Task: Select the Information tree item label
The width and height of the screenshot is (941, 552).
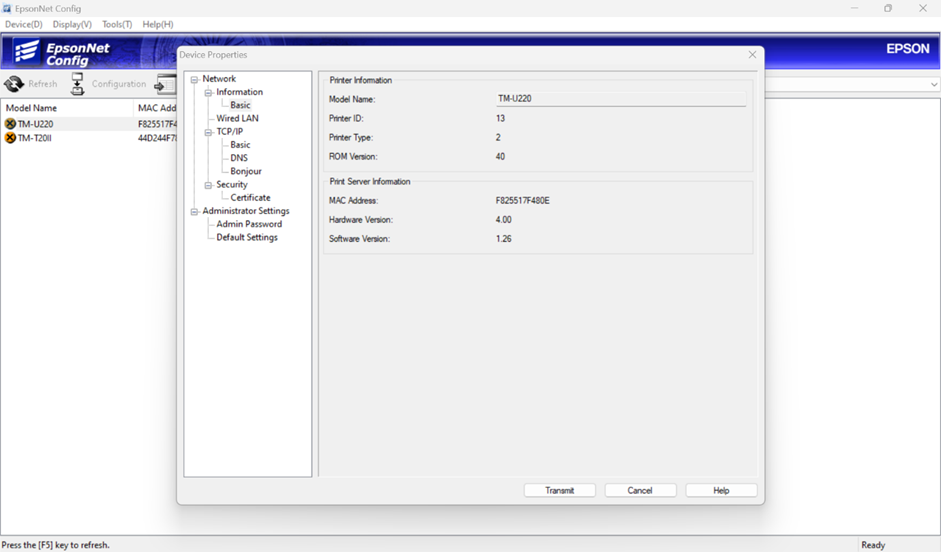Action: (x=239, y=92)
